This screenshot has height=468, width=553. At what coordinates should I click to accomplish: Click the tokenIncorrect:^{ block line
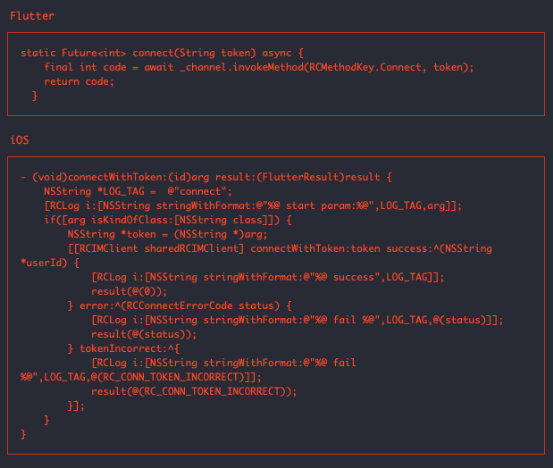click(124, 348)
